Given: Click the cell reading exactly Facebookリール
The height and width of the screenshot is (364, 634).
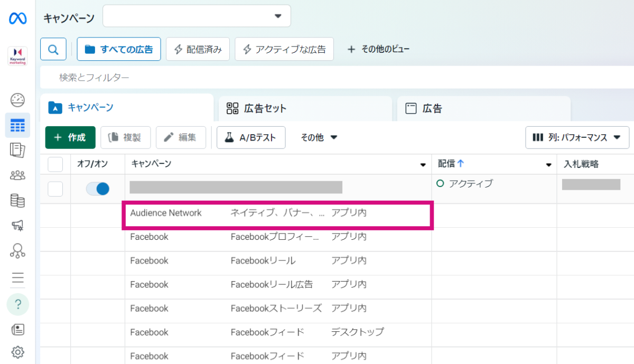Looking at the screenshot, I should point(263,260).
